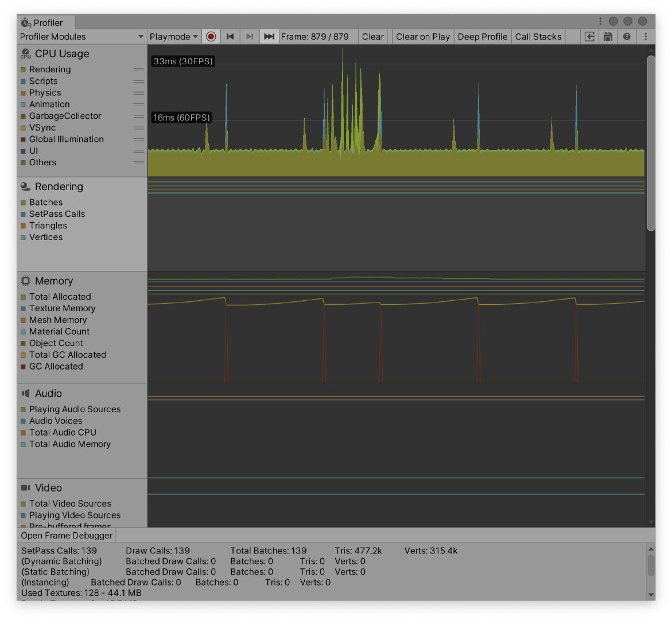Toggle Deep Profile mode
This screenshot has width=672, height=620.
[x=482, y=36]
